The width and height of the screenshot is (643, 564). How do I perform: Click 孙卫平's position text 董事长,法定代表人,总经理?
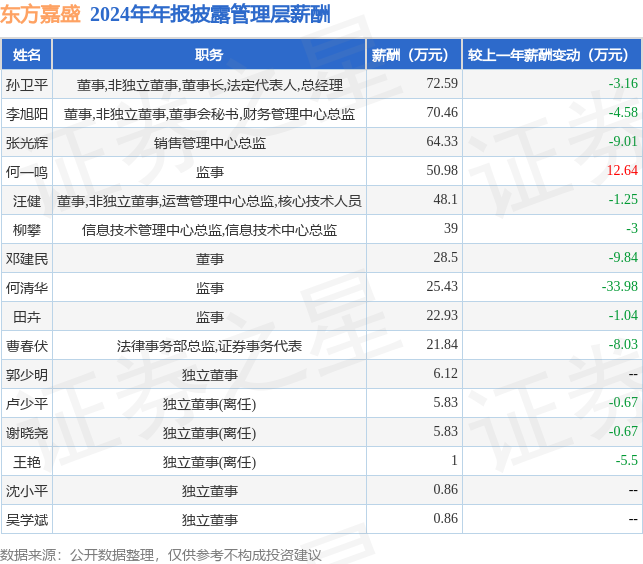click(262, 85)
